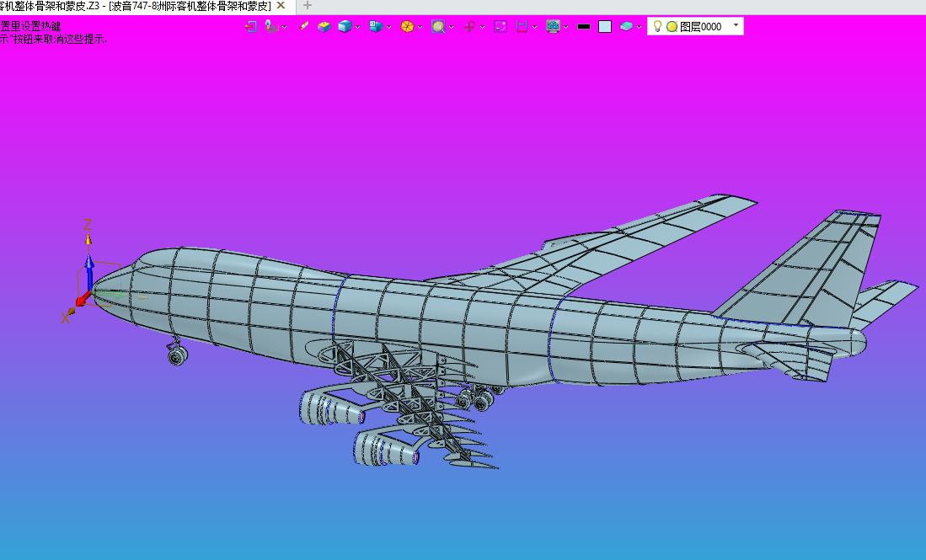926x560 pixels.
Task: Click the nose landing gear wheel
Action: coord(177,355)
